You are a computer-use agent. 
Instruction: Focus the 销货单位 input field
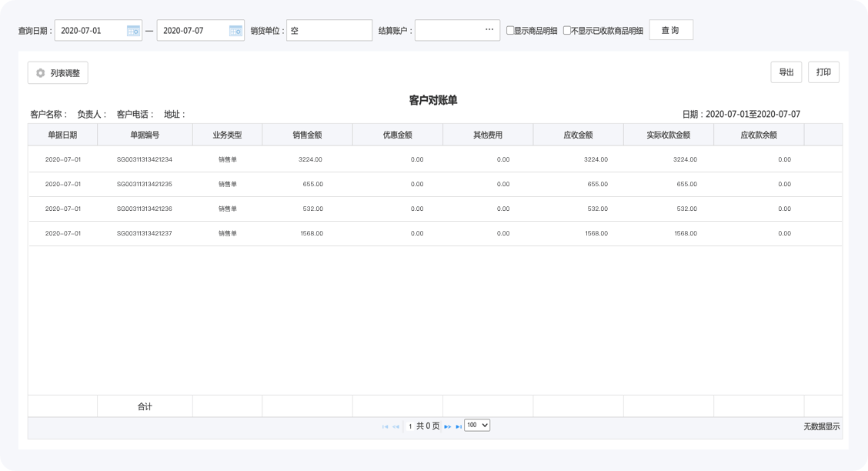(329, 31)
